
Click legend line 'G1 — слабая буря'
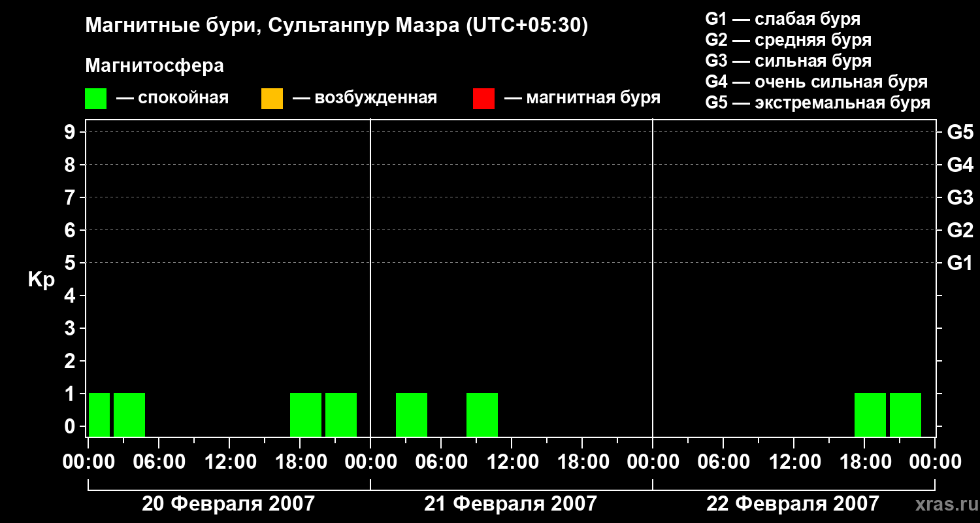pyautogui.click(x=783, y=19)
